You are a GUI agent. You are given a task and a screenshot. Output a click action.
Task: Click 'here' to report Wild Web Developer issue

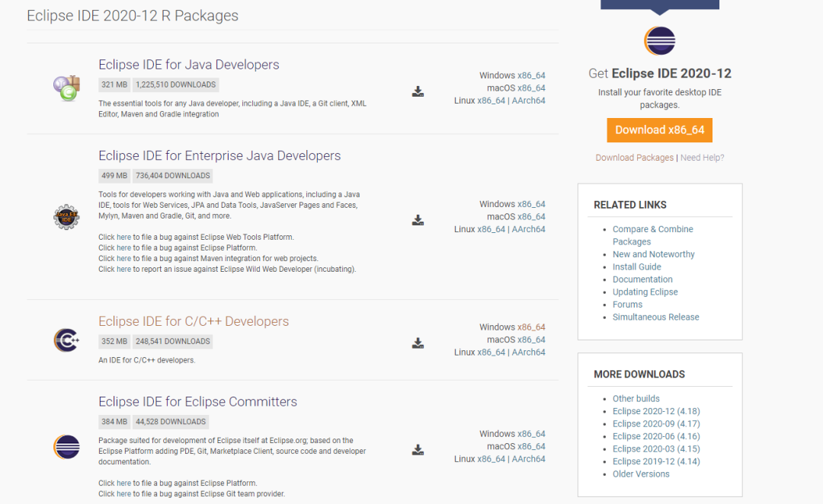pyautogui.click(x=124, y=269)
